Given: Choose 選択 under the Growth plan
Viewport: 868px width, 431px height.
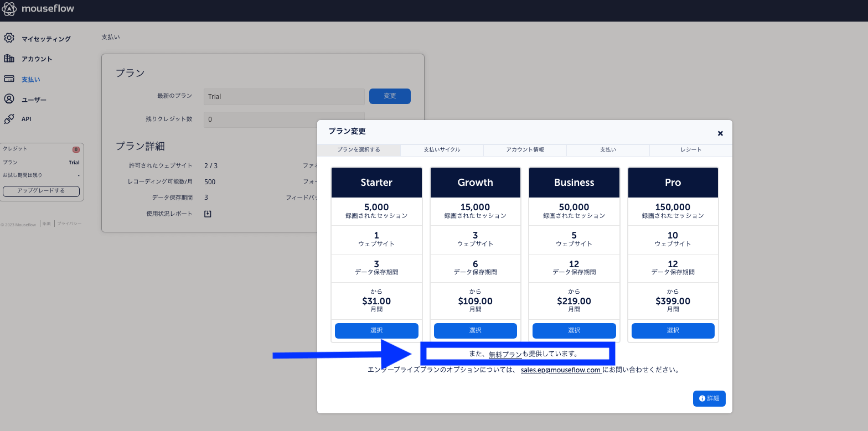Looking at the screenshot, I should 476,330.
